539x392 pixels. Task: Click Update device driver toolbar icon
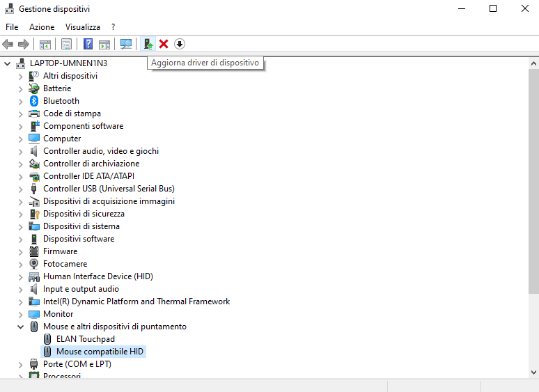coord(148,44)
